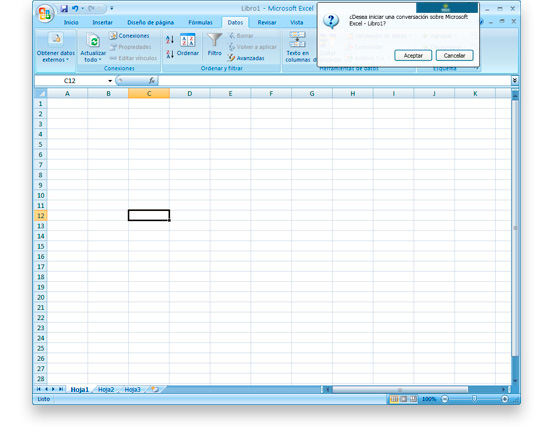The image size is (557, 441).
Task: Click Volver a aplicar filter command
Action: 252,47
